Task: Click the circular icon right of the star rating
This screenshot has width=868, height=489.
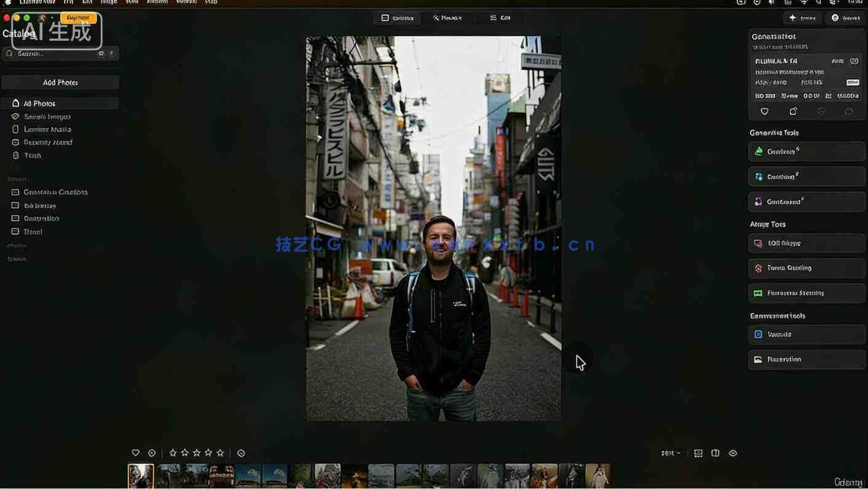Action: pos(241,453)
